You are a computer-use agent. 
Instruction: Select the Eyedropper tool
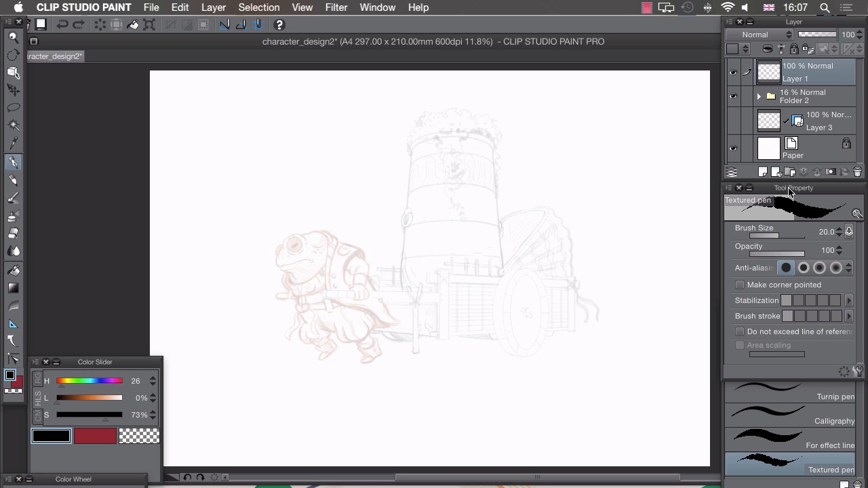13,143
